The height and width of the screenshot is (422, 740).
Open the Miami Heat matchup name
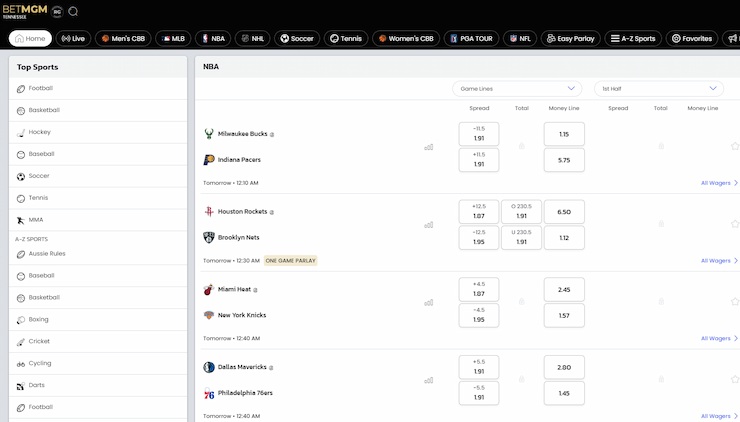click(x=234, y=289)
